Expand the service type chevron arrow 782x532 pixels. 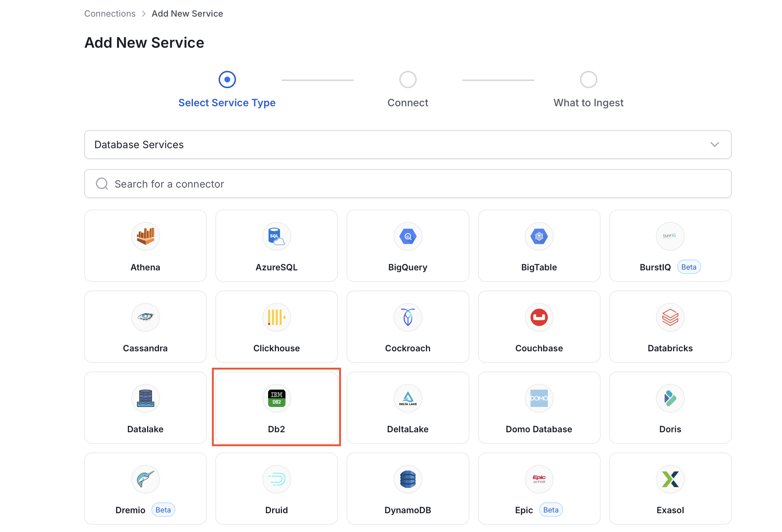714,145
